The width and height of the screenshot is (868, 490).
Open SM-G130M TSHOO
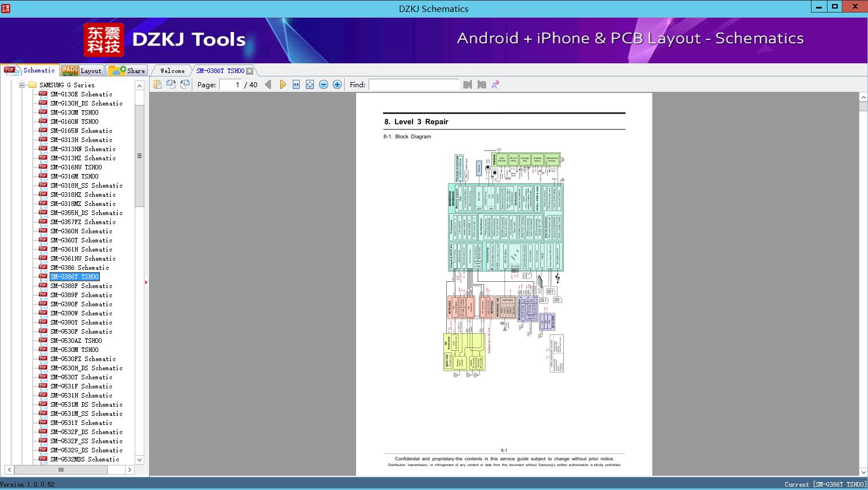(x=74, y=112)
